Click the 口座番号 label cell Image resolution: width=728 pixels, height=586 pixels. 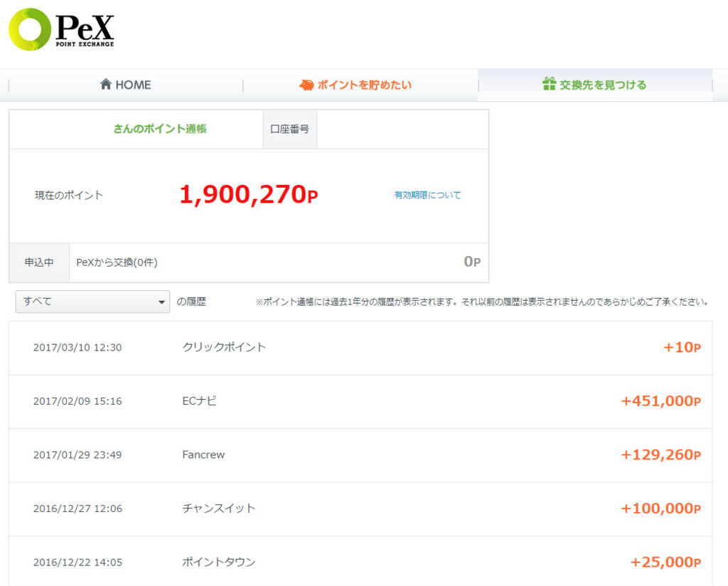tap(289, 129)
